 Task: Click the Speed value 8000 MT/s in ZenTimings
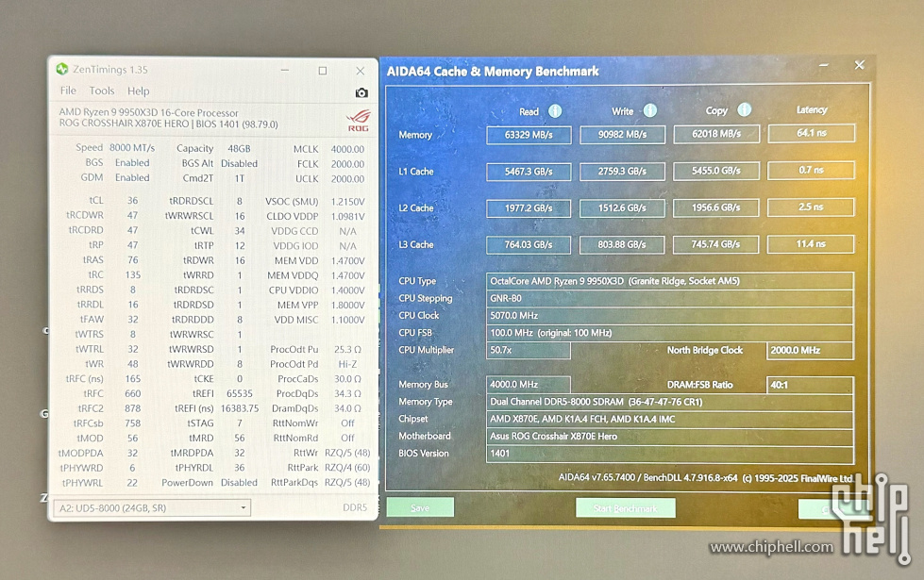(x=132, y=148)
